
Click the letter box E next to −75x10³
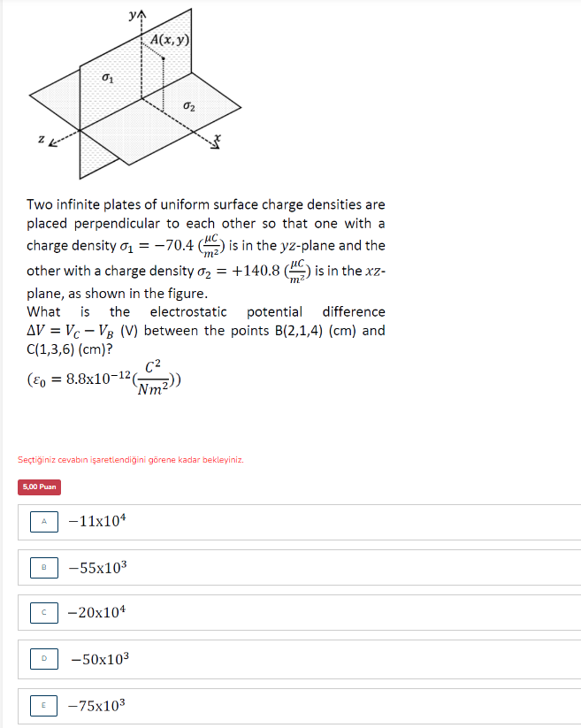[x=43, y=704]
